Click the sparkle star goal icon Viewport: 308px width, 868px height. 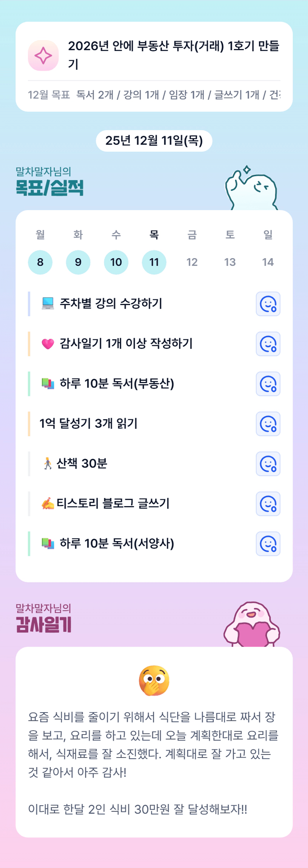(43, 55)
